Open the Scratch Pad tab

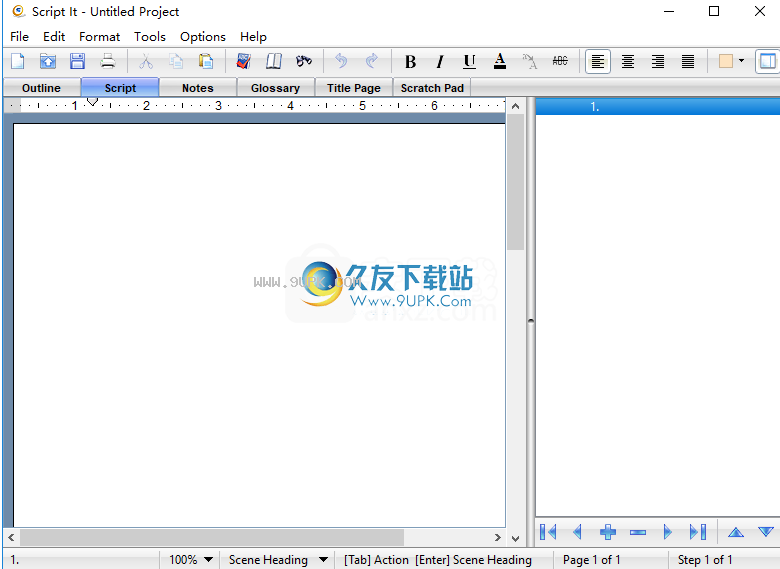pyautogui.click(x=432, y=88)
